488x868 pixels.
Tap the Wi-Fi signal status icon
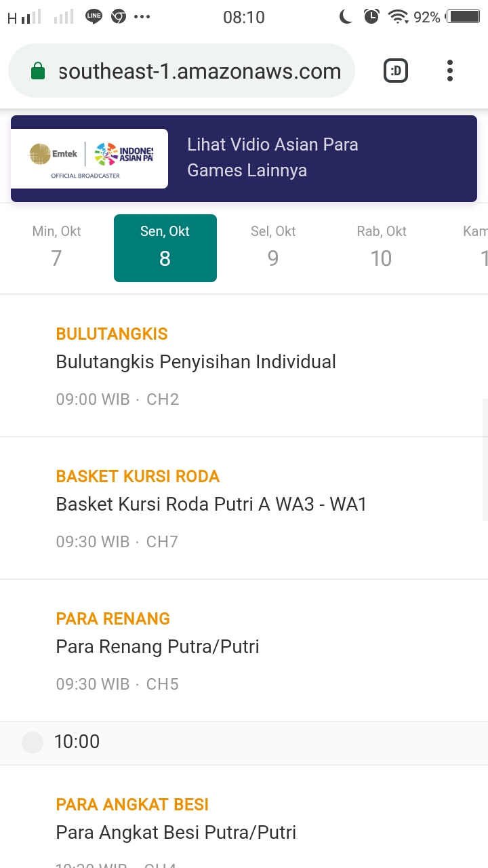click(x=399, y=17)
